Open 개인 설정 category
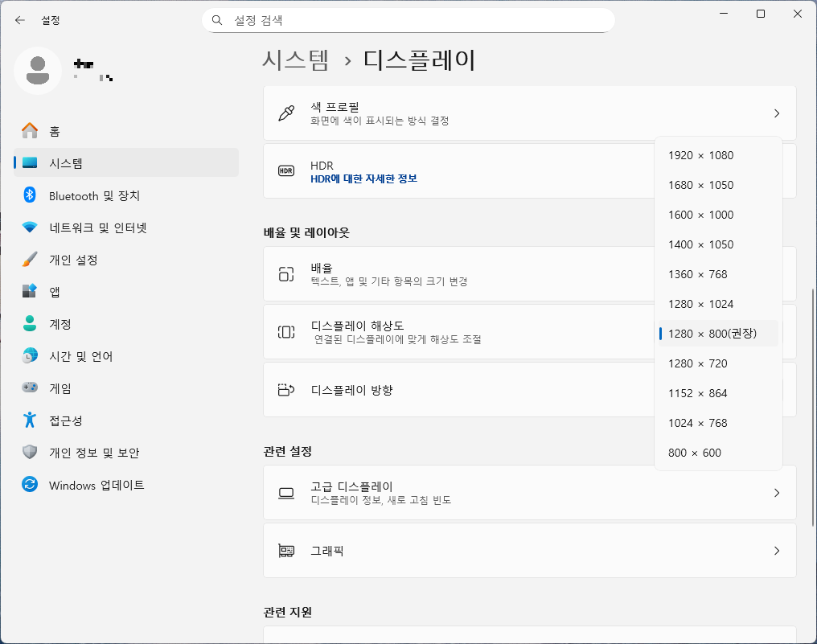 [126, 260]
